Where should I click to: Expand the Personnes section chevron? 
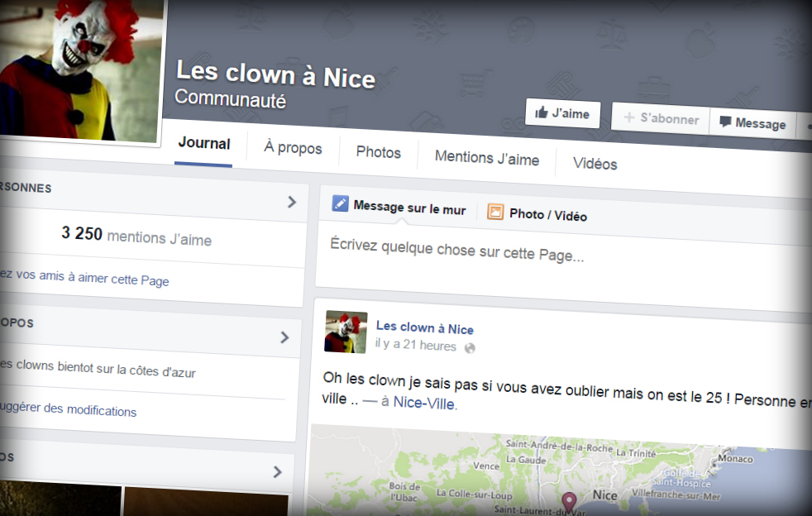291,202
